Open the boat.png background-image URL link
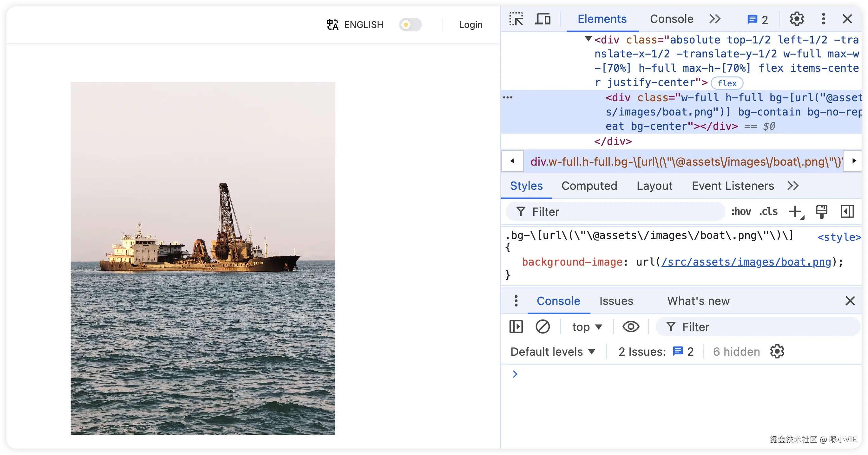Viewport: 868px width, 455px height. click(746, 262)
